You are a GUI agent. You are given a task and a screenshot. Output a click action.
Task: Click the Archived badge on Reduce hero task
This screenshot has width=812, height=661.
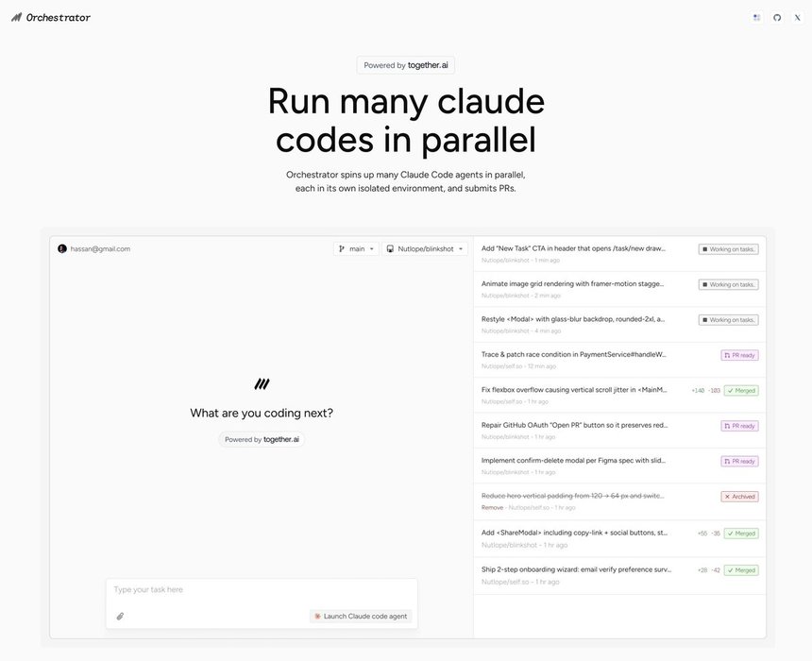[739, 496]
